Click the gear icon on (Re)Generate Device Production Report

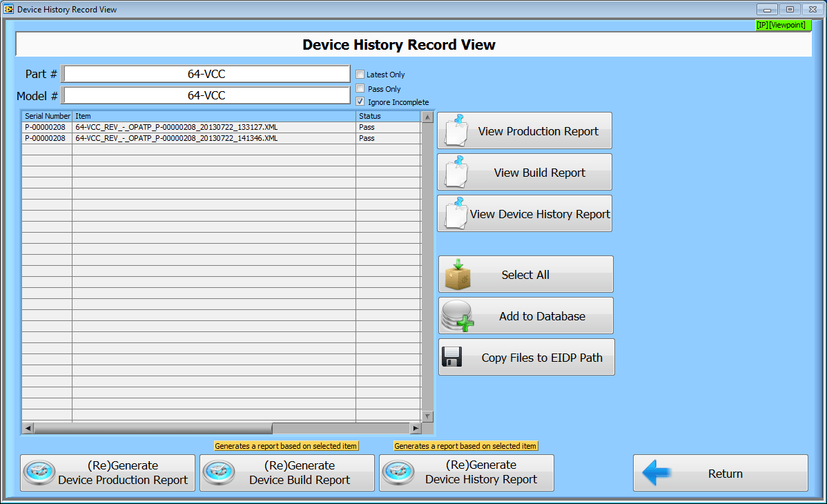coord(39,472)
